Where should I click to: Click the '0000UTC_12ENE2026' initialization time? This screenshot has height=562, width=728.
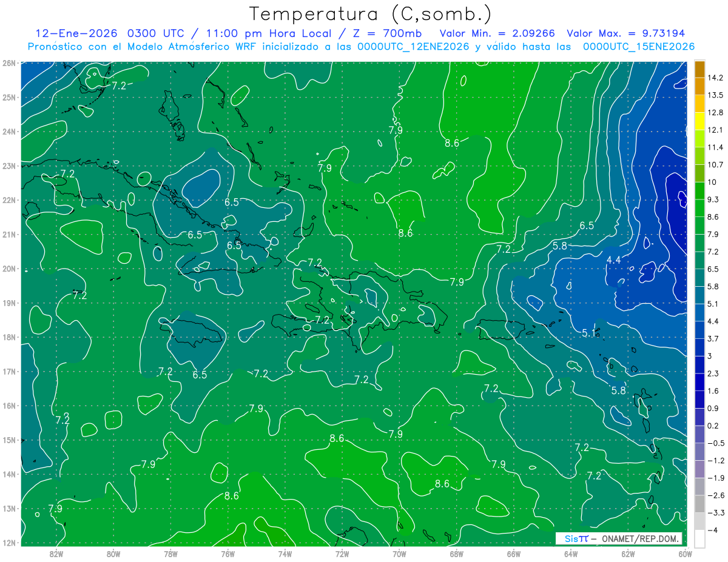pos(413,47)
